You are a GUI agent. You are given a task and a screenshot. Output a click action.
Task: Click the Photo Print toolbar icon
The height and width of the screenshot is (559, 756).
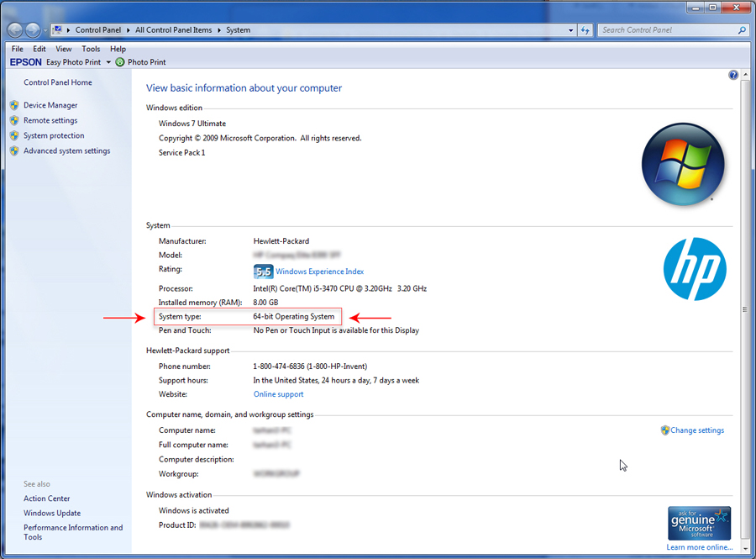tap(120, 62)
